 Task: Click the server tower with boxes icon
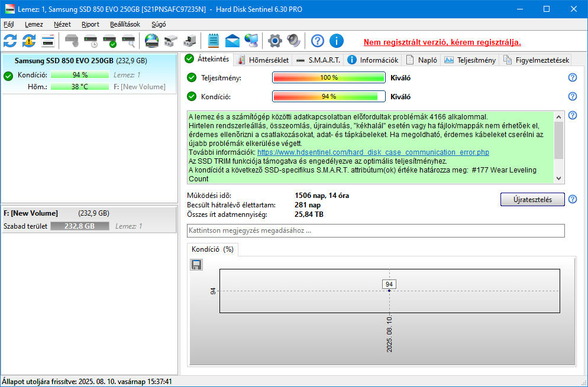[189, 41]
